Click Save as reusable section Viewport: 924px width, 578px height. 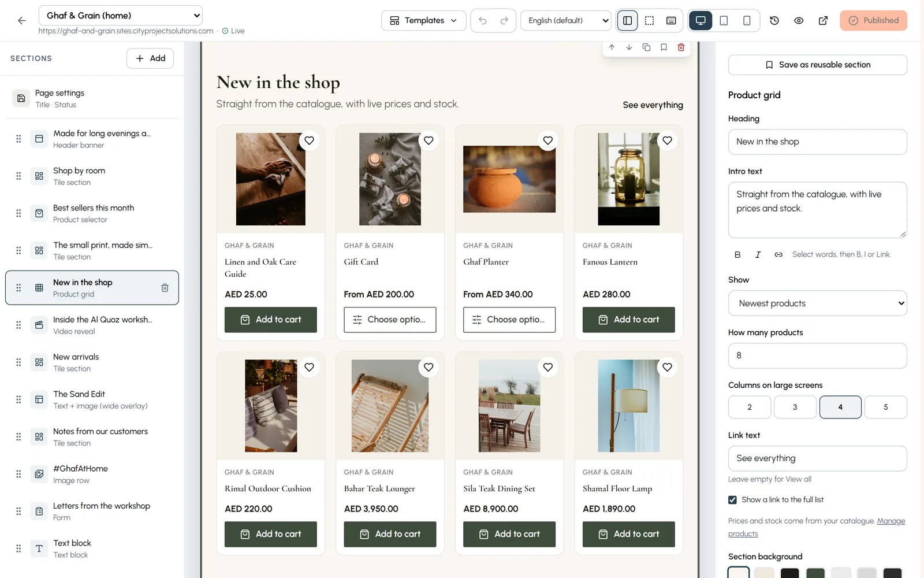click(x=817, y=65)
